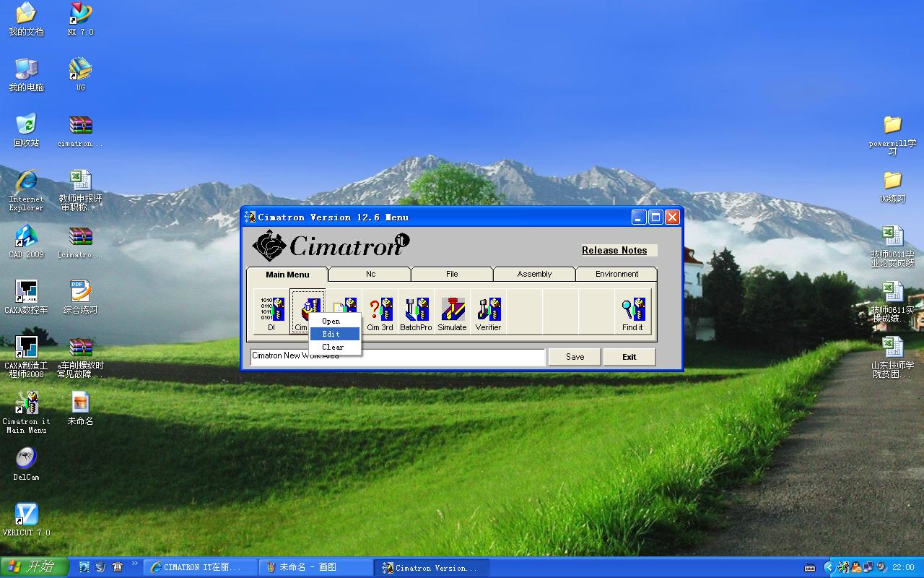
Task: Open the Release Notes link
Action: tap(614, 250)
